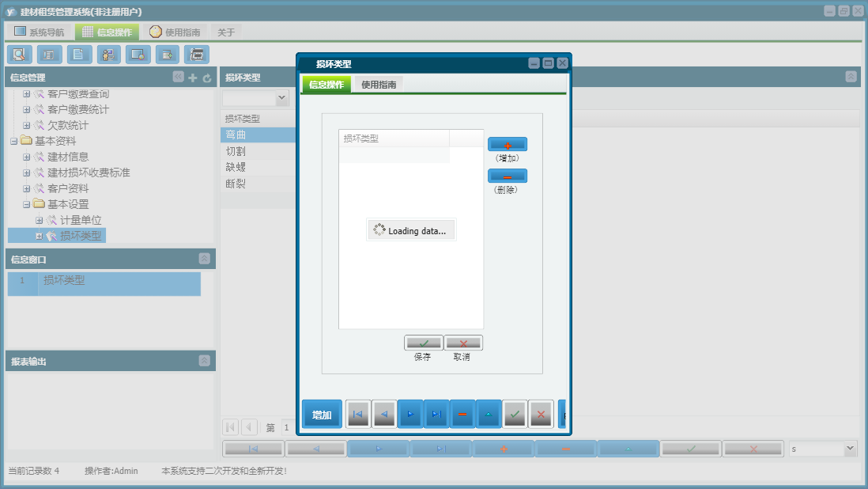Image resolution: width=868 pixels, height=489 pixels.
Task: Click the blue 增加 button at dialog bottom
Action: tap(322, 415)
